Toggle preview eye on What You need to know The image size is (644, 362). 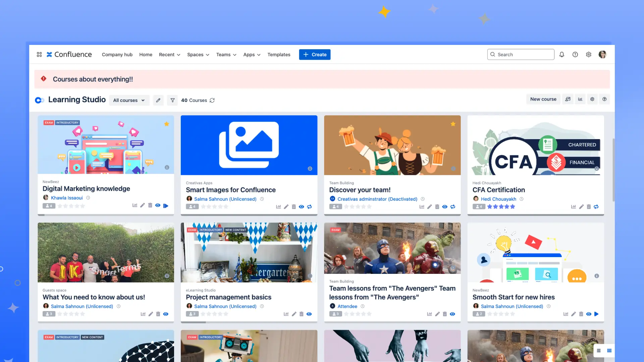(x=166, y=314)
